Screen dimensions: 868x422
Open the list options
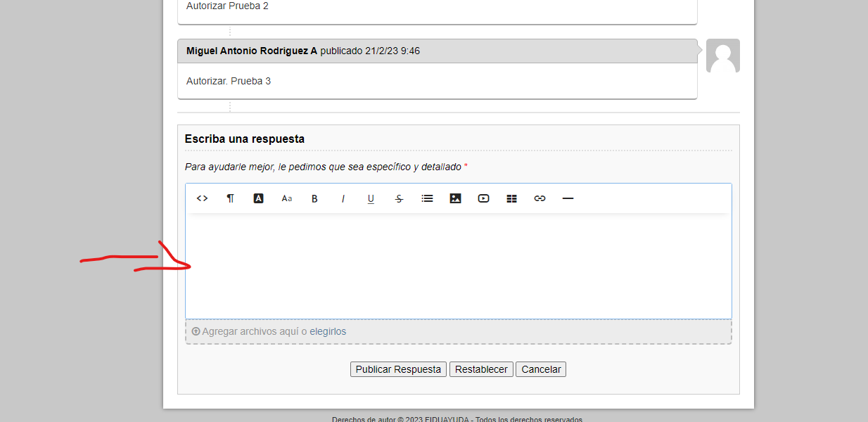coord(427,198)
